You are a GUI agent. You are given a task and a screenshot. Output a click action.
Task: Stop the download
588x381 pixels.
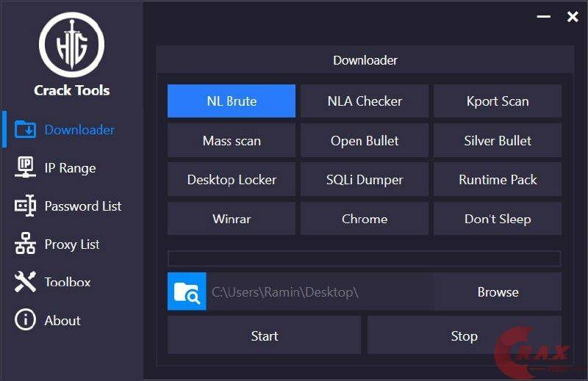pyautogui.click(x=465, y=335)
